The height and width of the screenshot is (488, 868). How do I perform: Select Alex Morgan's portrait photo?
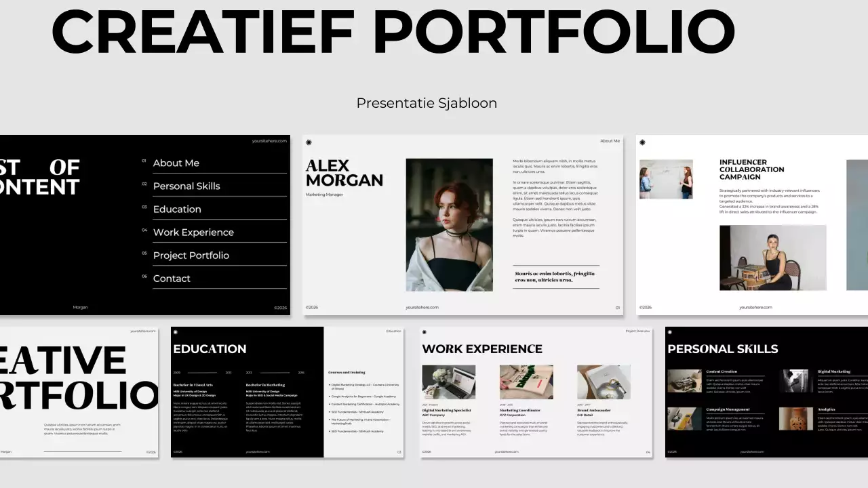tap(449, 224)
